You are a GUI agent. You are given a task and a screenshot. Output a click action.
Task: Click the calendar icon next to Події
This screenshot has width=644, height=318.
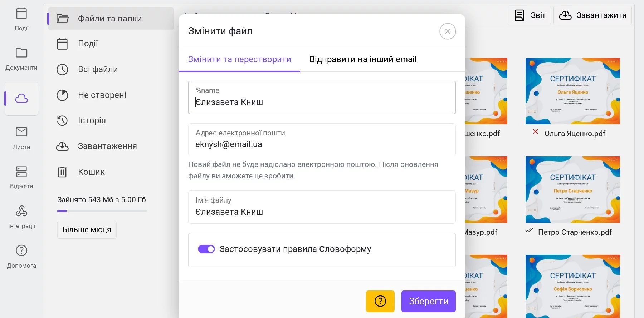coord(62,44)
